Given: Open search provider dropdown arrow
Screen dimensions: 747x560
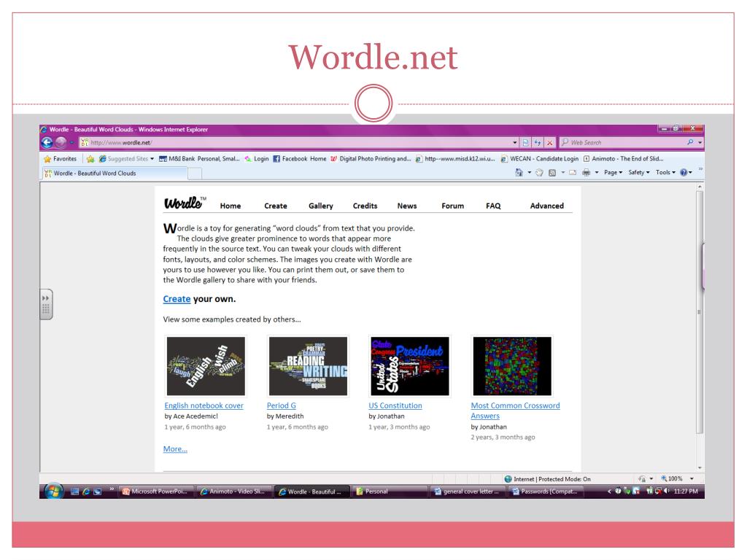Looking at the screenshot, I should [x=700, y=142].
